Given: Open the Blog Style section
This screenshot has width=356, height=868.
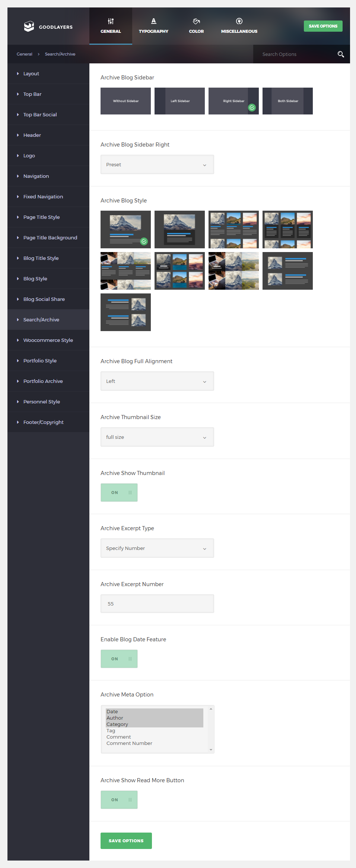Looking at the screenshot, I should 48,279.
